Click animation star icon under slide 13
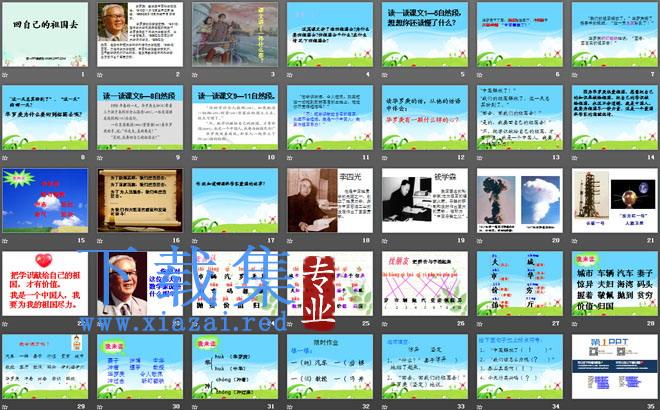This screenshot has width=660, height=410. pyautogui.click(x=480, y=157)
